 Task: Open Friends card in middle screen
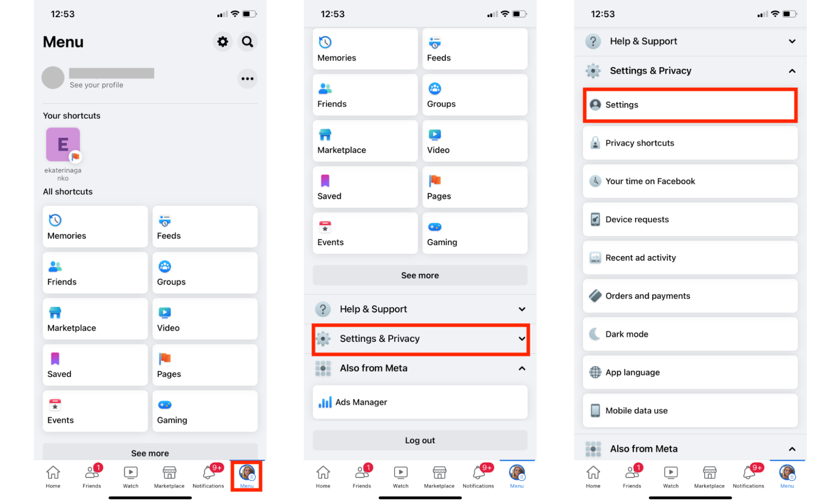pyautogui.click(x=365, y=95)
